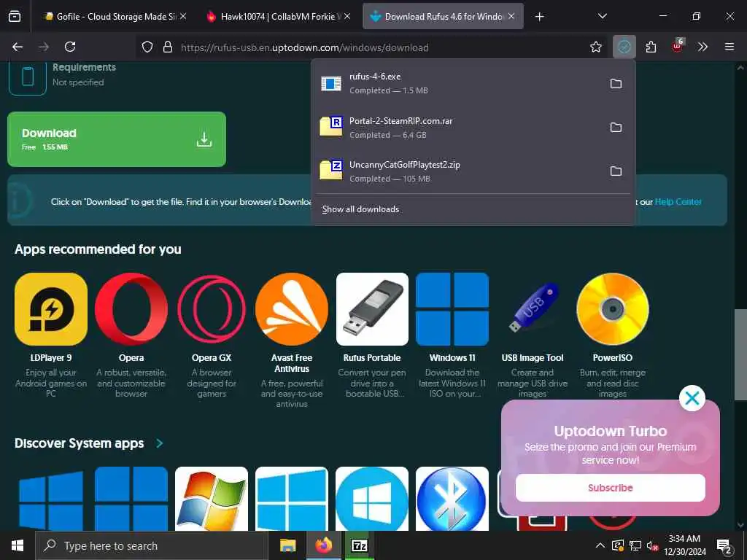Switch to the Hawk10074 CollabVM tab
This screenshot has width=747, height=560.
[x=279, y=17]
